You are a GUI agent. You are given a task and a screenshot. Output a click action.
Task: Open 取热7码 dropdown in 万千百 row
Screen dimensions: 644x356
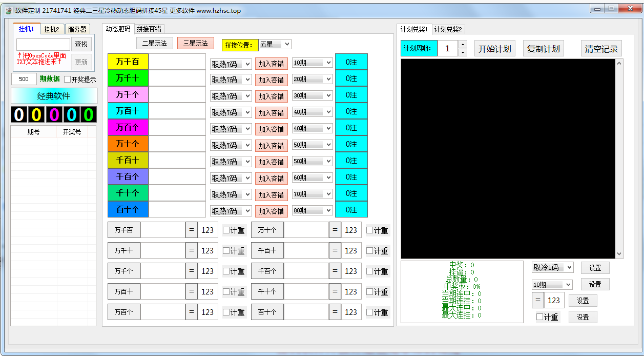(231, 64)
